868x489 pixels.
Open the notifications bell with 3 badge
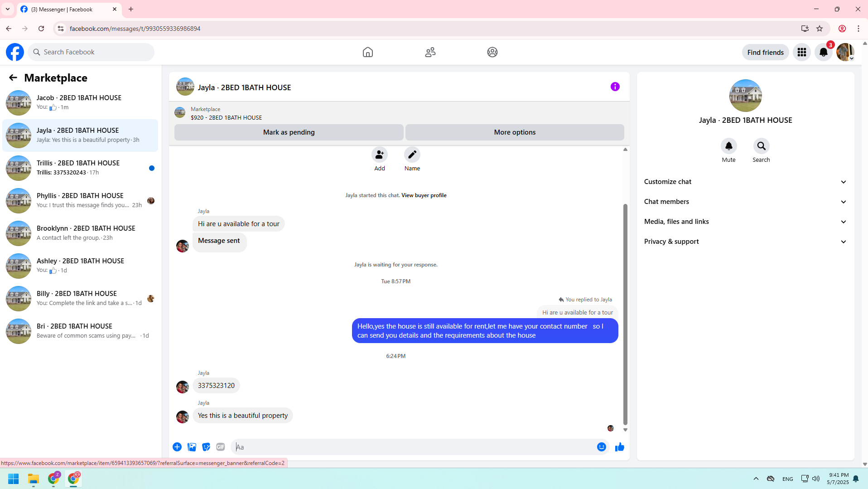point(824,52)
